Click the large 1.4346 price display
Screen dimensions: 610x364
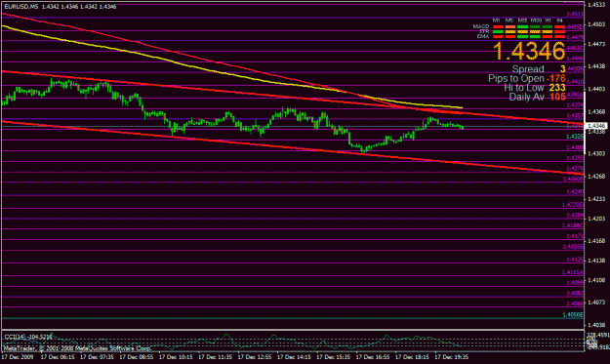click(x=529, y=52)
